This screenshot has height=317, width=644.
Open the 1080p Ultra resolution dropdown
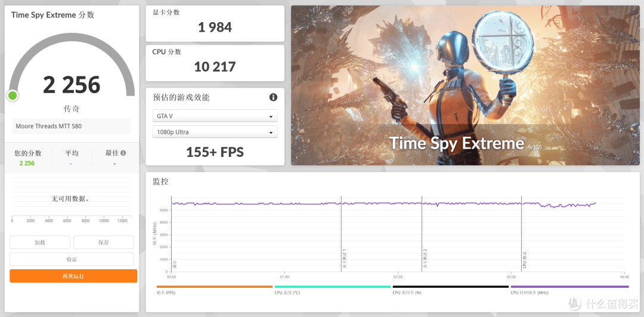pos(215,132)
